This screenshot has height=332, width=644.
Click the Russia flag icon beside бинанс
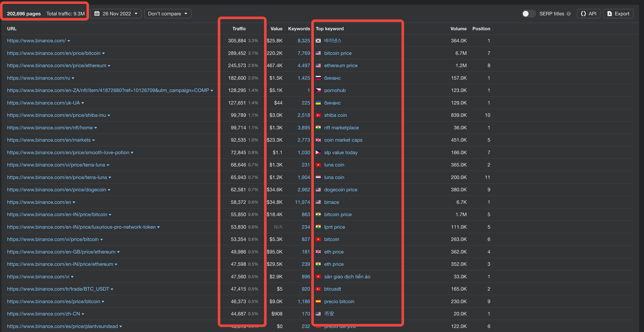click(x=318, y=78)
